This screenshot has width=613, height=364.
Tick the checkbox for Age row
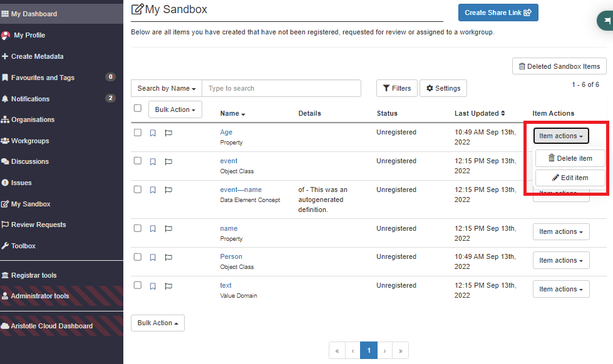[138, 132]
